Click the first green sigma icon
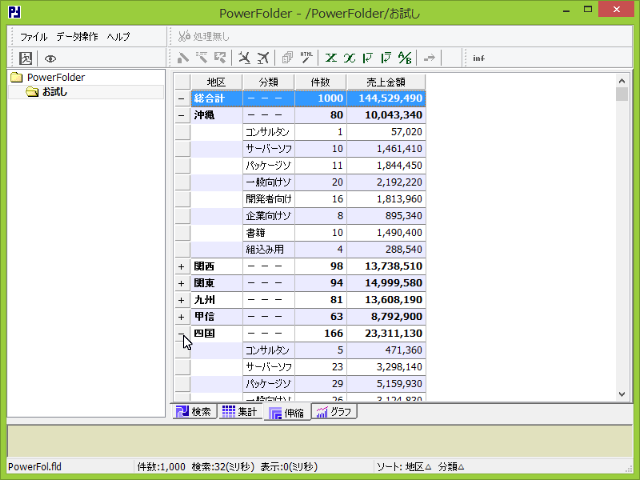 (x=331, y=58)
